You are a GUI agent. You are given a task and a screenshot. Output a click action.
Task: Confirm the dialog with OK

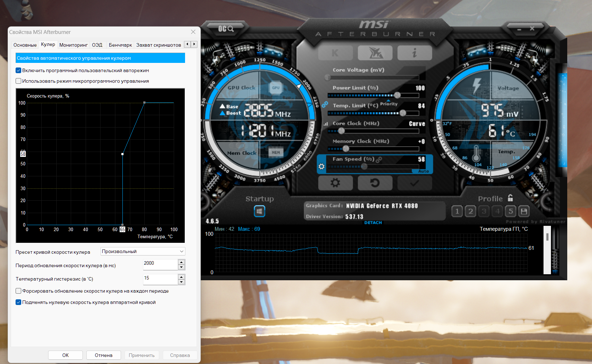point(65,355)
